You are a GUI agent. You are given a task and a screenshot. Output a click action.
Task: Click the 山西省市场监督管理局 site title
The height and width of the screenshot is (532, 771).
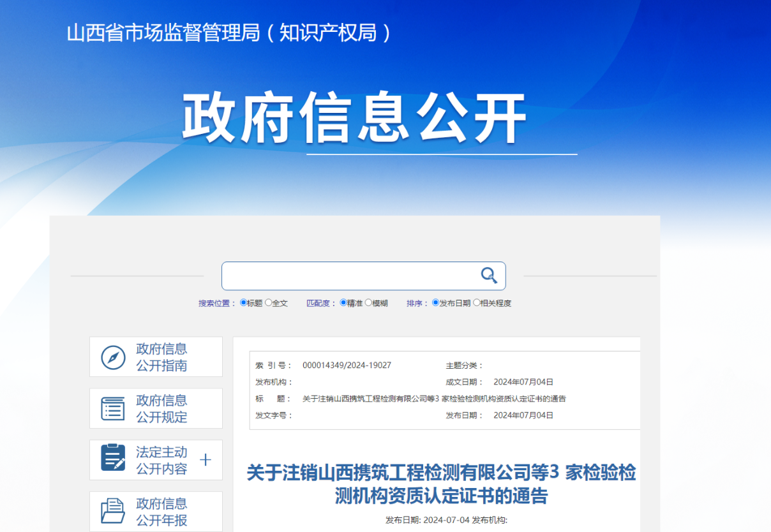(x=229, y=33)
